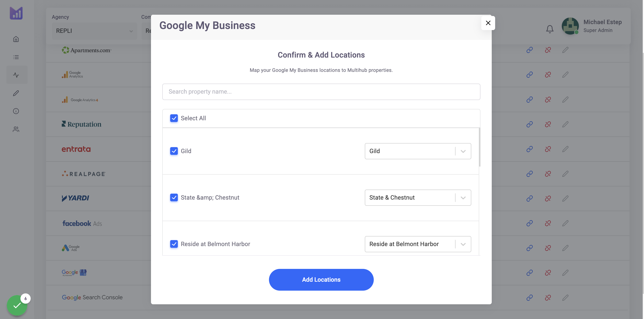
Task: Open the list view sidebar icon
Action: (x=16, y=57)
